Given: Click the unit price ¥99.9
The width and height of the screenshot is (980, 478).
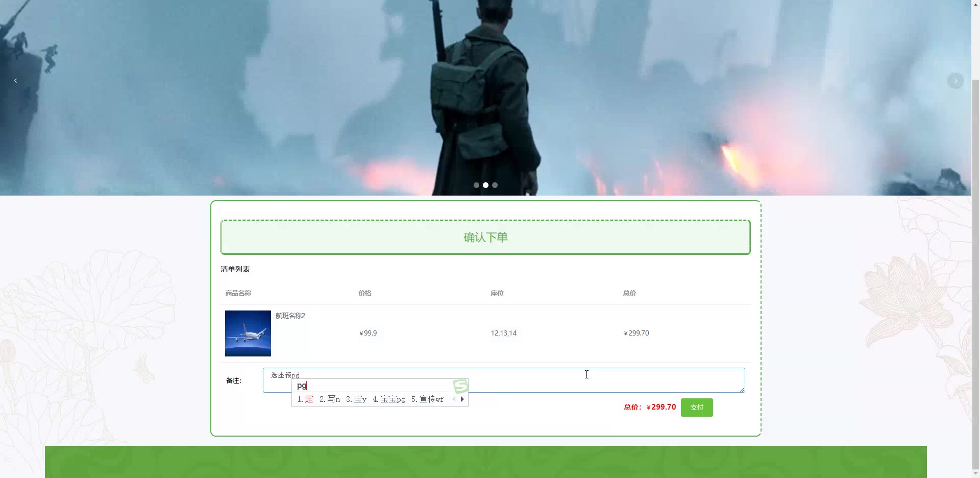Looking at the screenshot, I should 368,333.
